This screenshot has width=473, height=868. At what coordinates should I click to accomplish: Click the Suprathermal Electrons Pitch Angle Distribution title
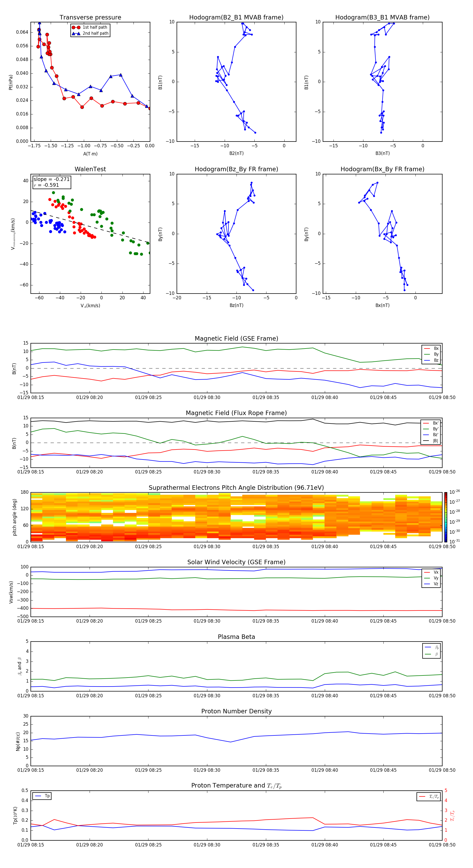[x=236, y=488]
